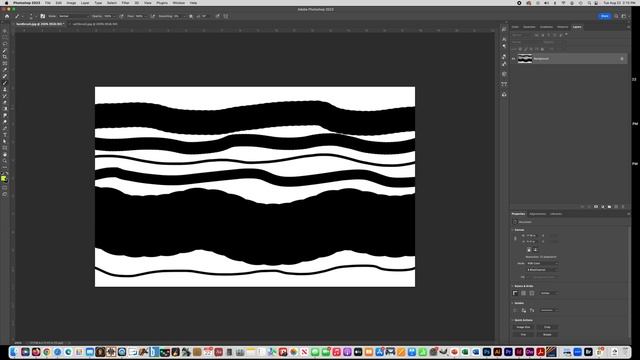Viewport: 640px width, 360px height.
Task: Select the Crop tool
Action: (x=5, y=57)
